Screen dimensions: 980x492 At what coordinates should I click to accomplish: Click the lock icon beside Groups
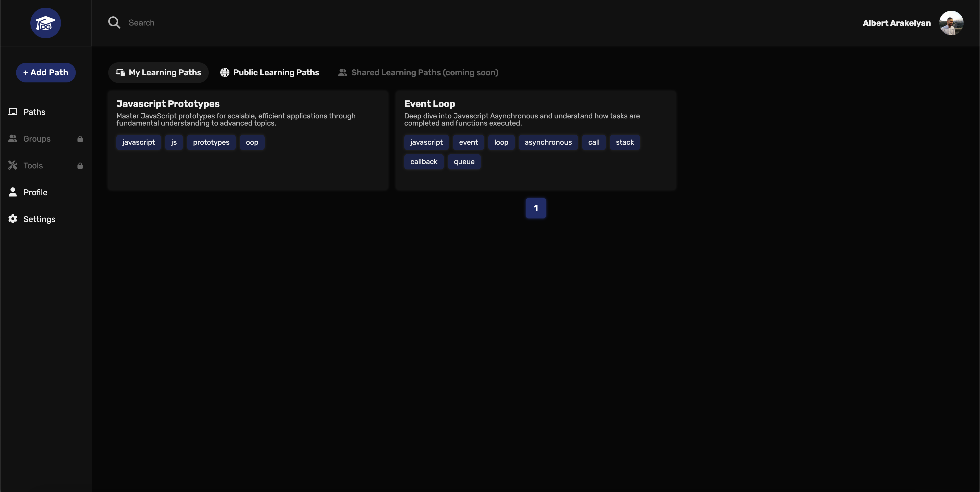coord(80,139)
